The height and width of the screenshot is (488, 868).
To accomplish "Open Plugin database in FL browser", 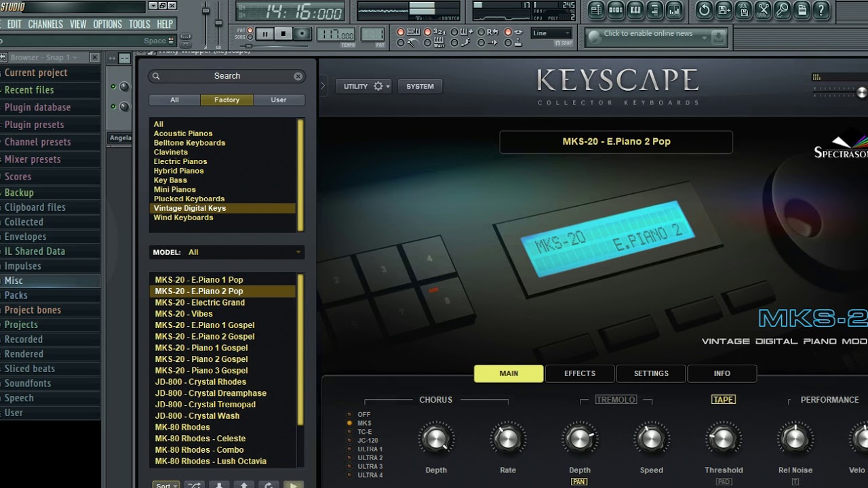I will tap(37, 107).
